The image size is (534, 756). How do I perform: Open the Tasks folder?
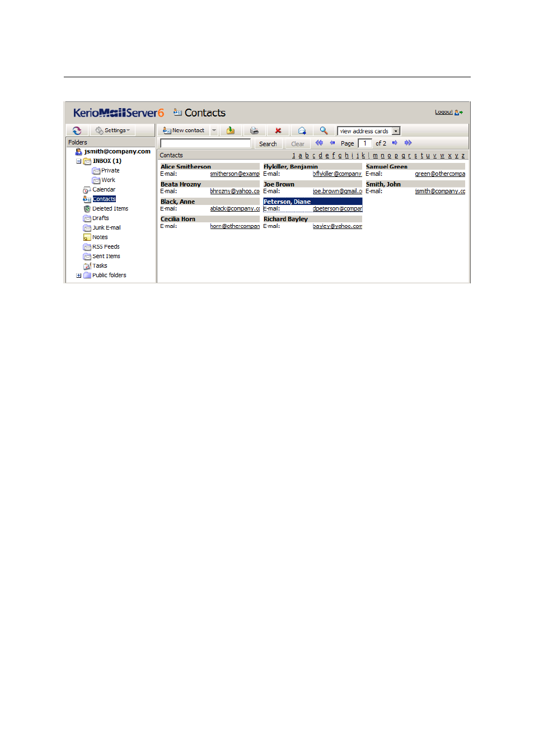tap(100, 265)
